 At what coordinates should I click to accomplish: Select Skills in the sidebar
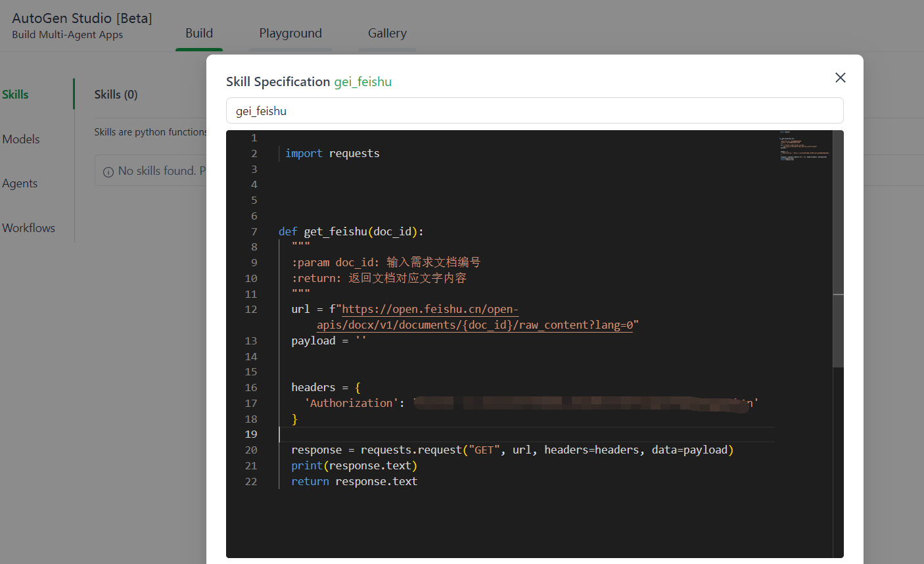tap(15, 95)
